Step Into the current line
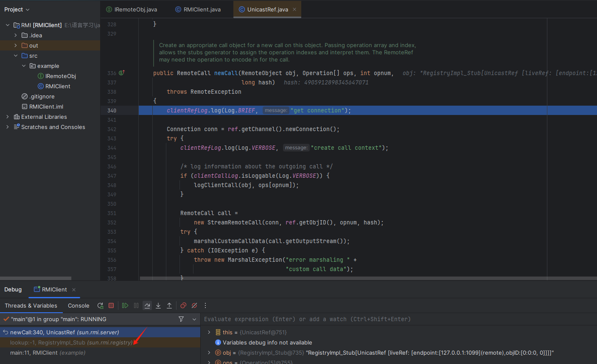597x364 pixels. [158, 305]
